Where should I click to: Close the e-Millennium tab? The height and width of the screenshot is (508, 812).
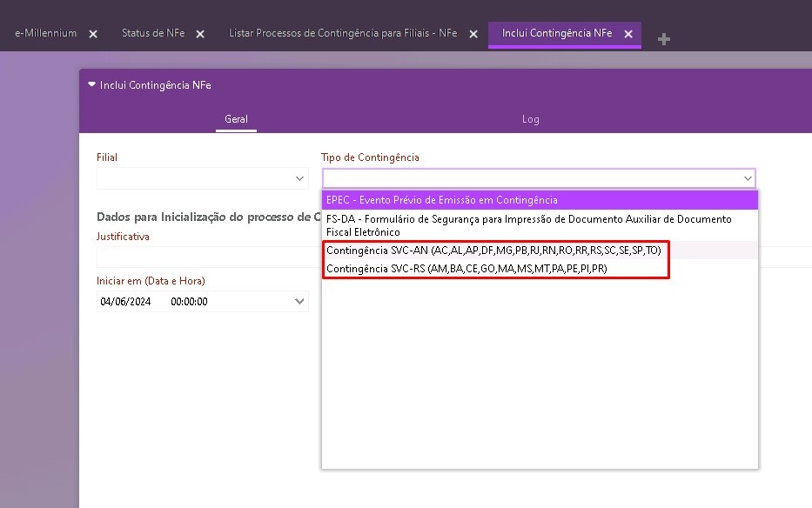(93, 34)
